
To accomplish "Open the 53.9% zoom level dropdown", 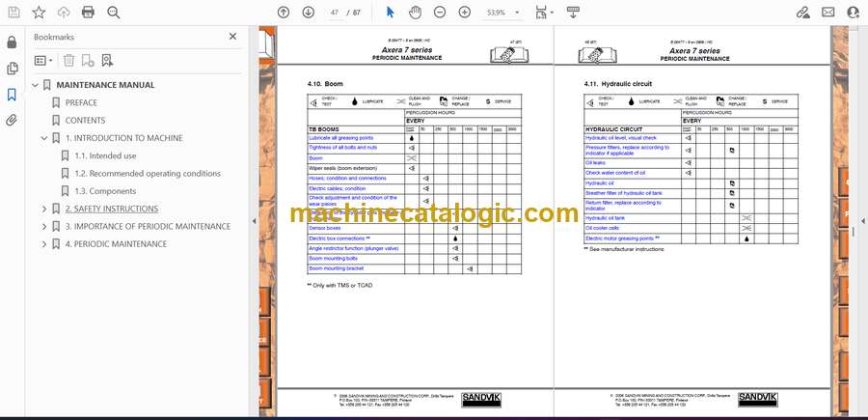I will pos(502,13).
